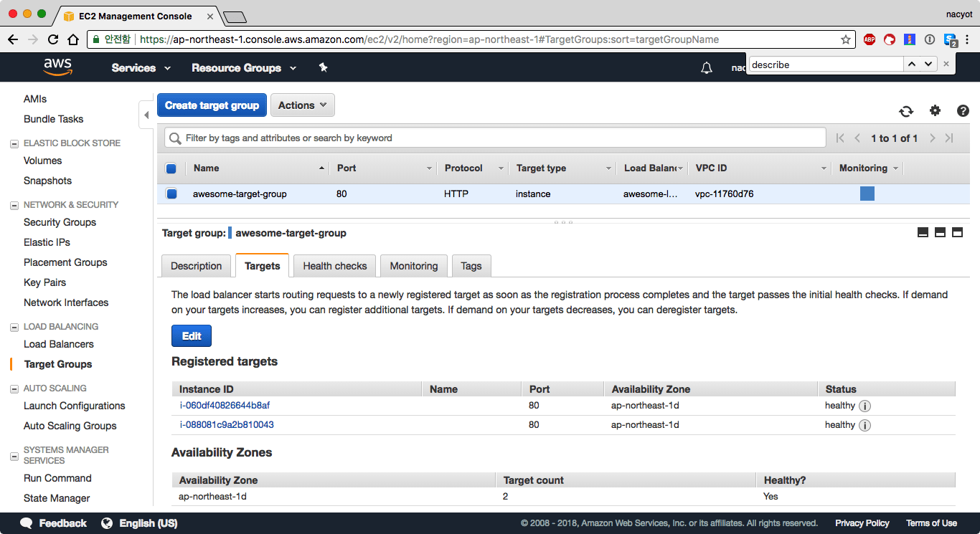Screen dimensions: 980x534
Task: Uncheck the awesome-target-group row checkbox
Action: pyautogui.click(x=171, y=194)
